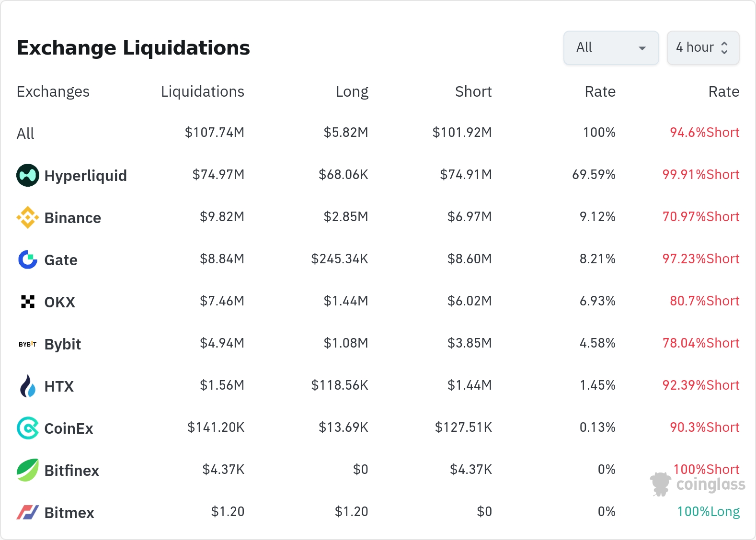Expand the 4 hour timeframe selector
This screenshot has width=756, height=540.
703,48
